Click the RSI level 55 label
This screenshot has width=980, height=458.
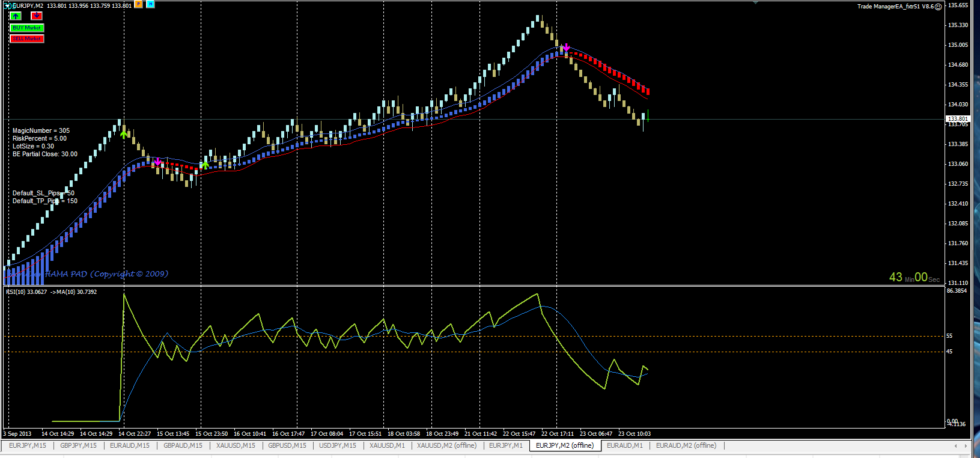click(x=949, y=336)
